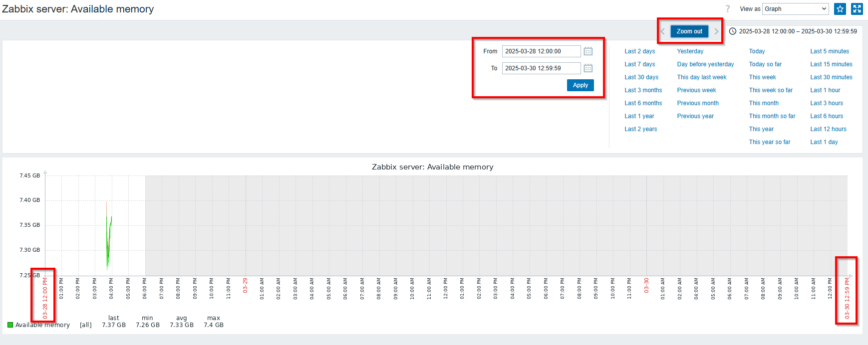The height and width of the screenshot is (345, 868).
Task: Add graph to favorites with star icon
Action: click(x=840, y=9)
